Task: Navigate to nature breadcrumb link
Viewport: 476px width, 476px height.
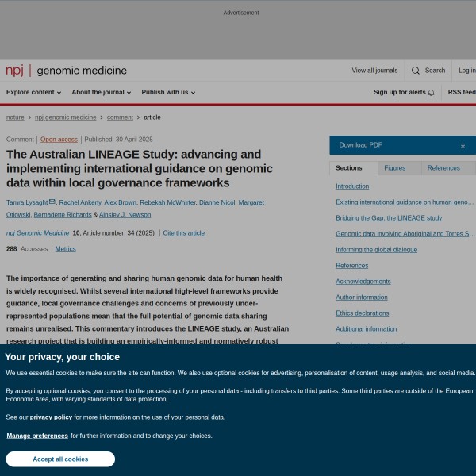Action: point(15,117)
